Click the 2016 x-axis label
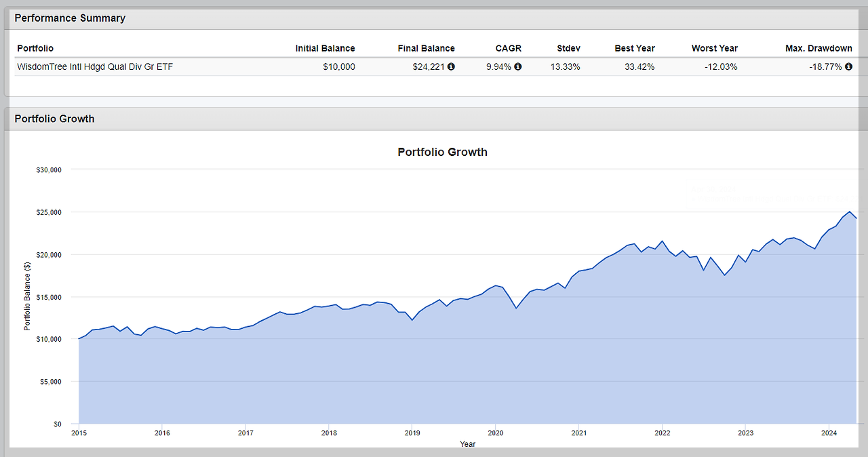 pyautogui.click(x=162, y=433)
